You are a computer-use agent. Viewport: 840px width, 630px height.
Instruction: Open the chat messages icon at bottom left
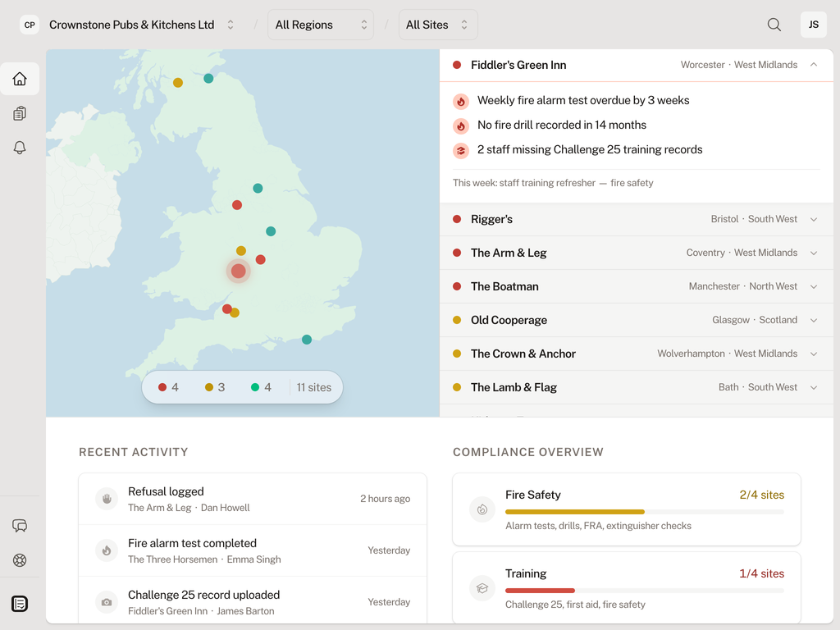[20, 526]
